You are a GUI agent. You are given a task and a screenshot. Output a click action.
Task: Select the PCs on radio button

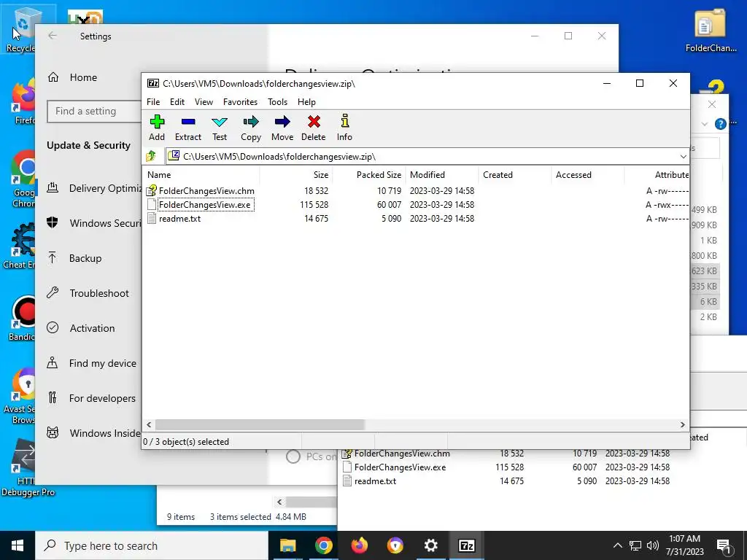(293, 456)
